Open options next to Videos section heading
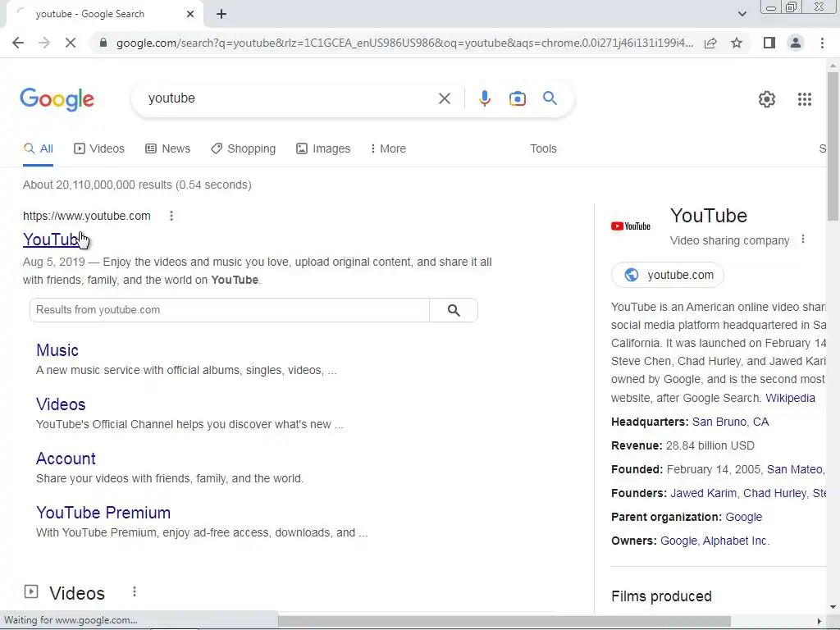 tap(135, 591)
